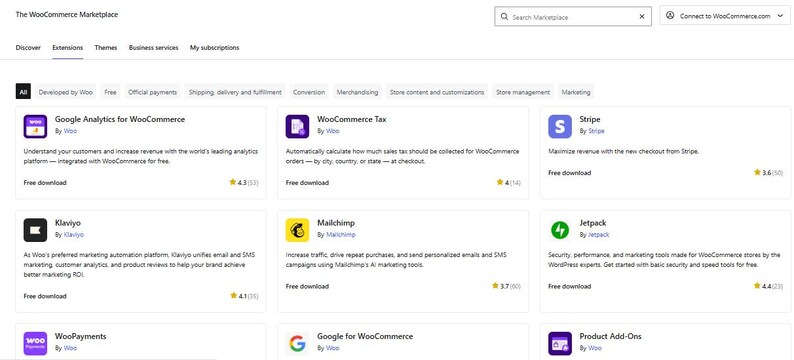This screenshot has height=360, width=794.
Task: Click the Product Add-Ons icon
Action: (560, 344)
